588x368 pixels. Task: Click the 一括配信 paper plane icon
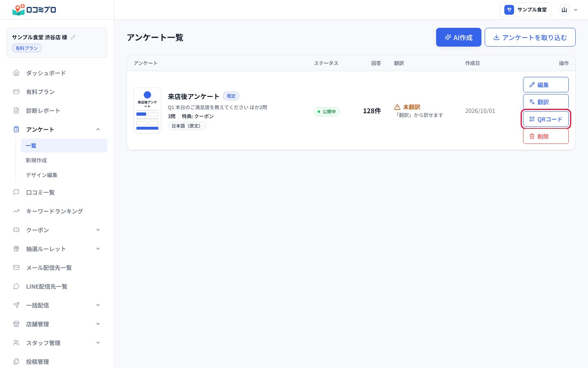pos(16,305)
